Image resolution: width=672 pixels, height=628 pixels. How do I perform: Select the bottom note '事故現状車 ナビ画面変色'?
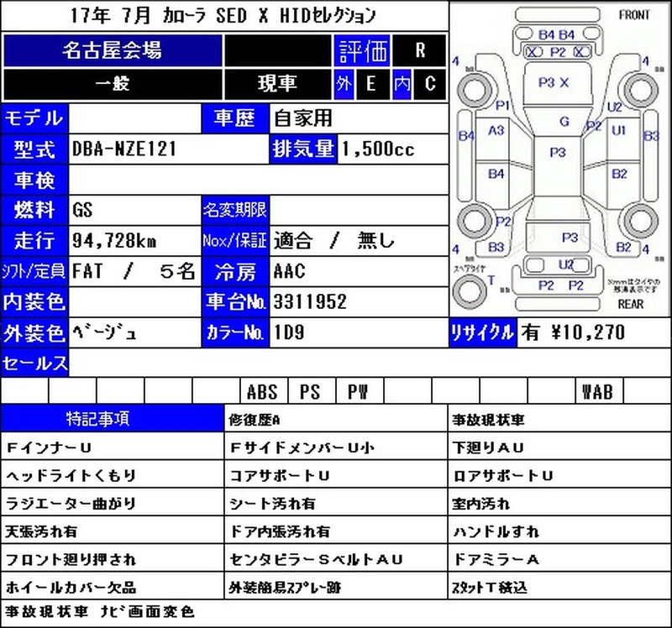[x=99, y=611]
